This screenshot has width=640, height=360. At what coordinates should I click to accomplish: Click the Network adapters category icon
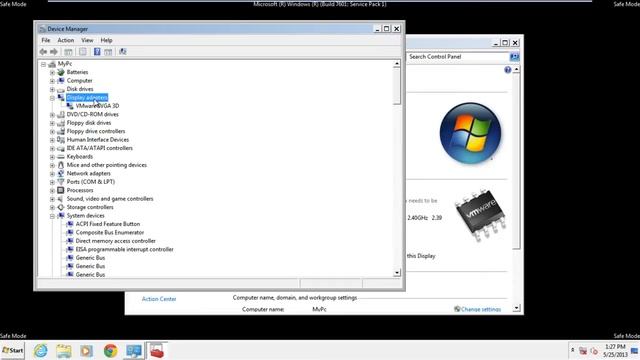coord(61,173)
